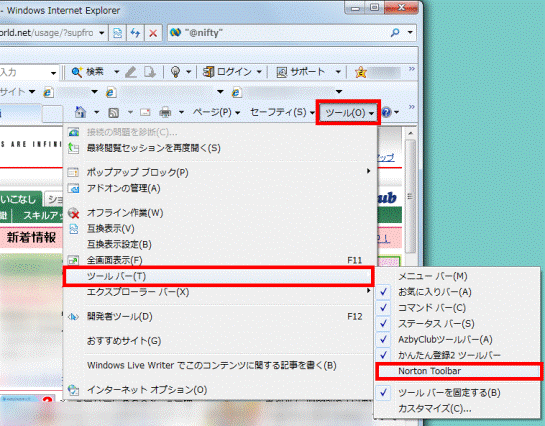Click the スキルアップ page tab
Viewport: 545px width, 426px height.
click(x=42, y=215)
